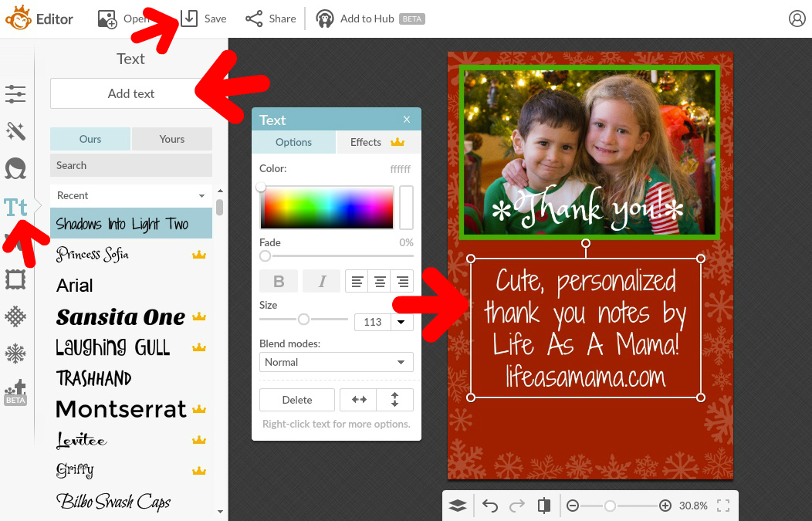Screen dimensions: 812x521
Task: Switch to the Effects tab
Action: tap(378, 142)
